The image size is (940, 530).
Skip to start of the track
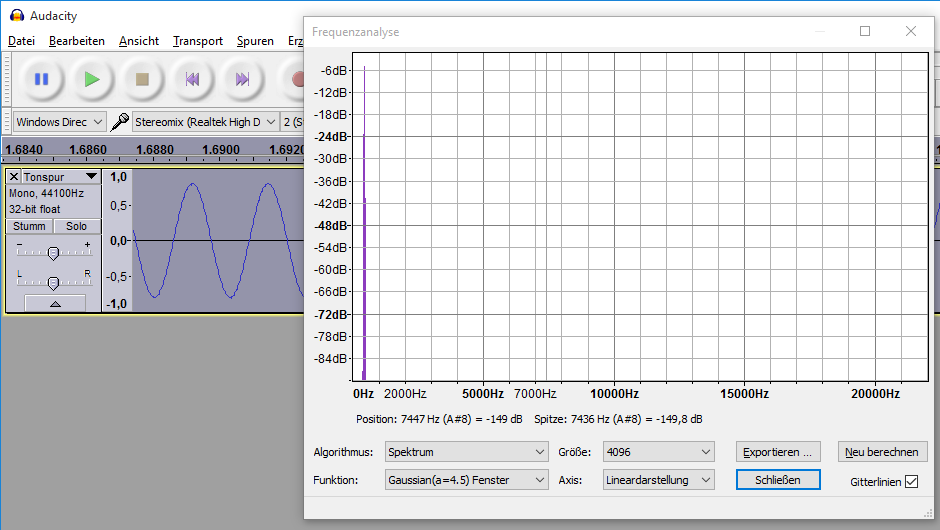(x=192, y=79)
